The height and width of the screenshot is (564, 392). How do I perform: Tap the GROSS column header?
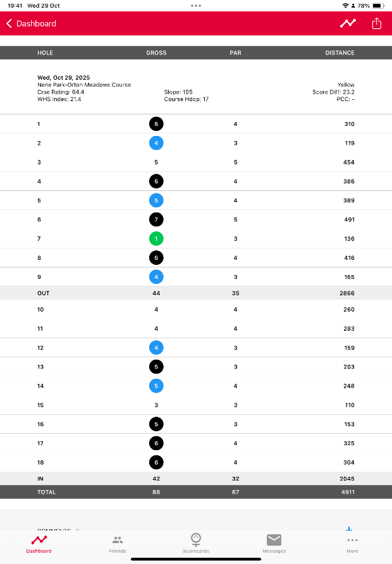pos(156,53)
